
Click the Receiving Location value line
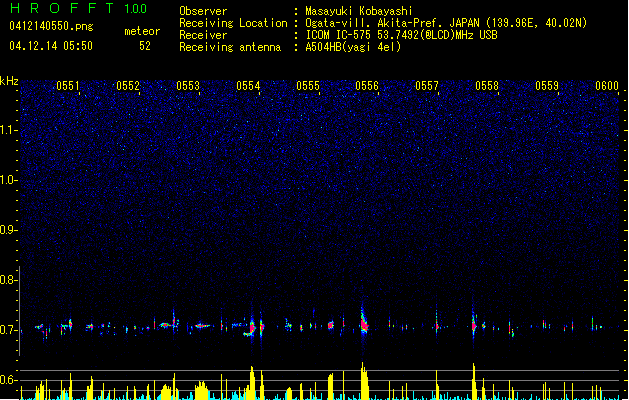tap(446, 23)
